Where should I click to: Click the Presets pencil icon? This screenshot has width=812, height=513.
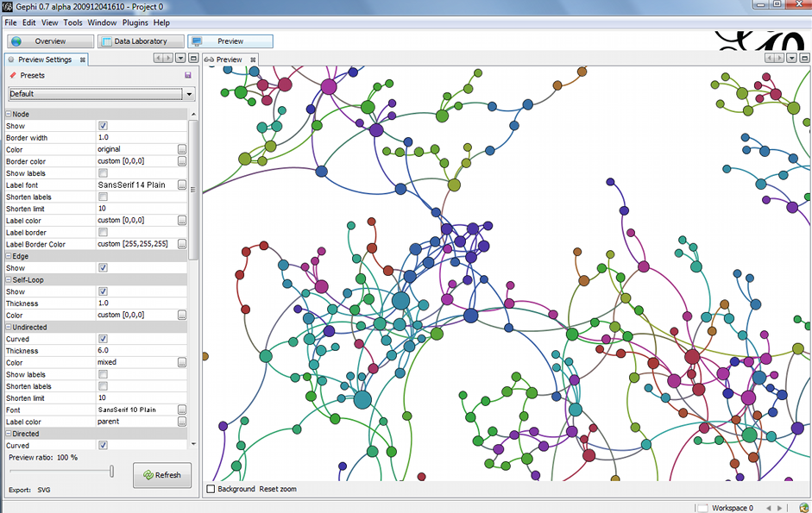coord(14,76)
